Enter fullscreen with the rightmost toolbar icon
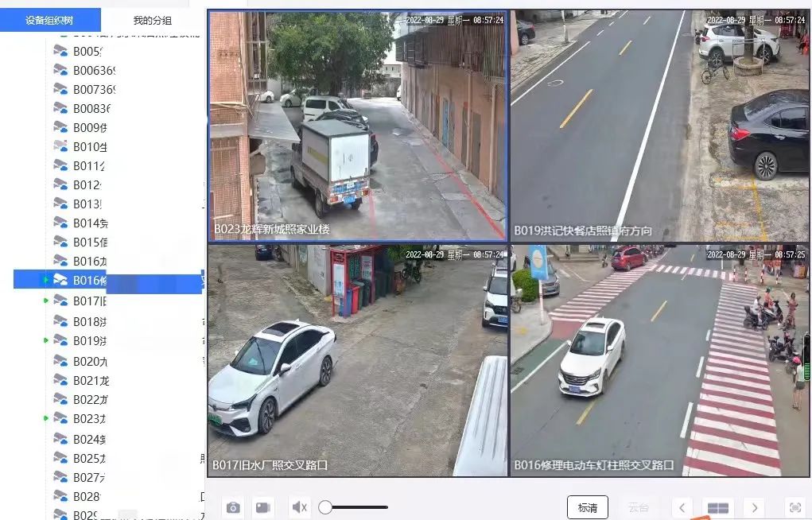 tap(794, 507)
